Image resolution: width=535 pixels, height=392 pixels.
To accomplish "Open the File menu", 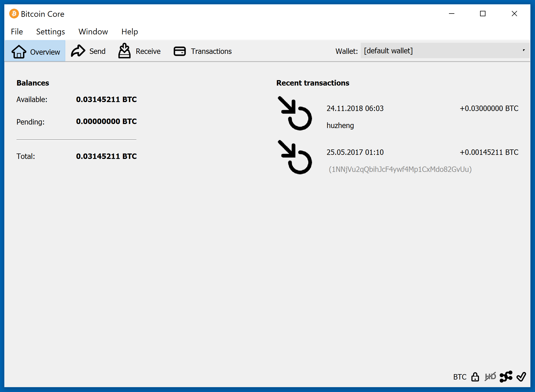I will tap(17, 32).
